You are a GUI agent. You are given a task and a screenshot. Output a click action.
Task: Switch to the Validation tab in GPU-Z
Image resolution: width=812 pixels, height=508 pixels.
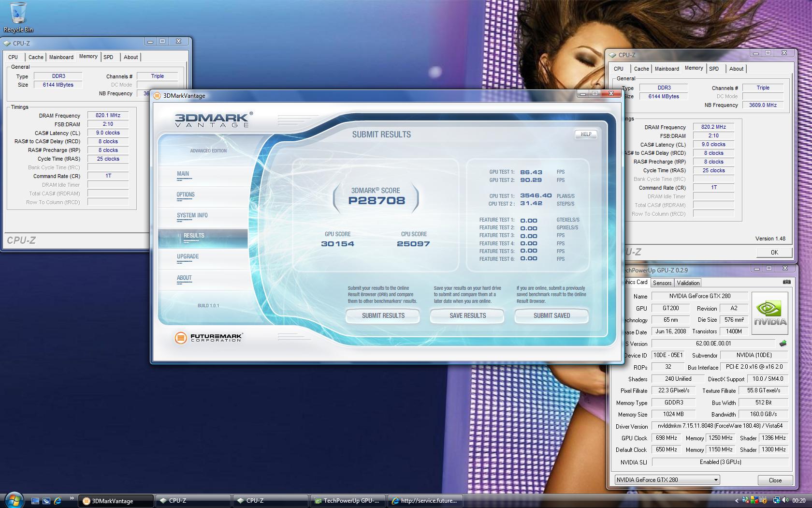point(688,283)
